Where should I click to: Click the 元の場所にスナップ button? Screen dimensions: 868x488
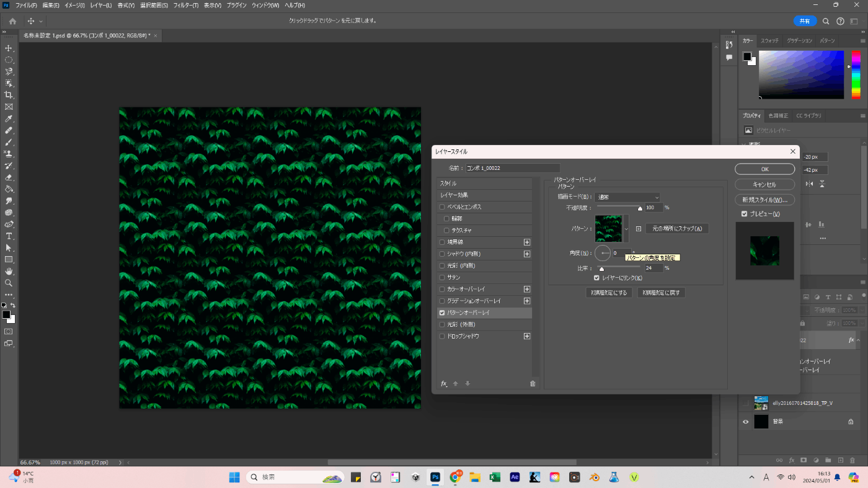(x=677, y=229)
